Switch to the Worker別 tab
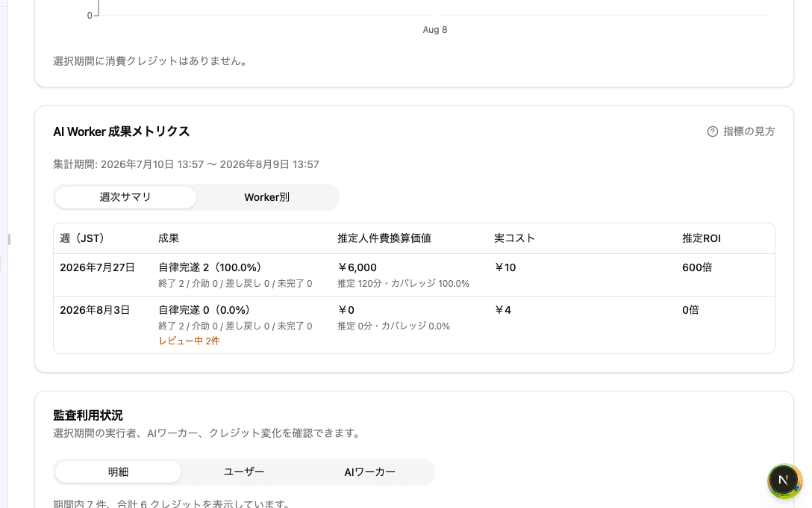Screen dimensions: 812x508 pos(266,197)
